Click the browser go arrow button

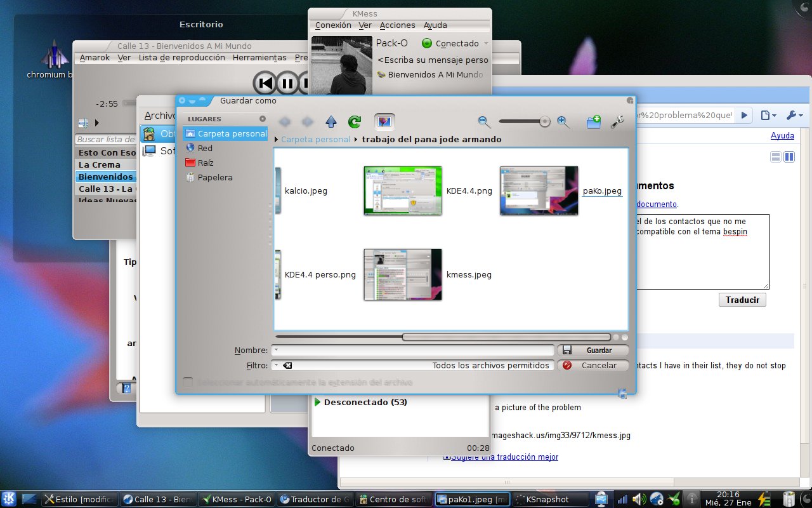coord(744,115)
